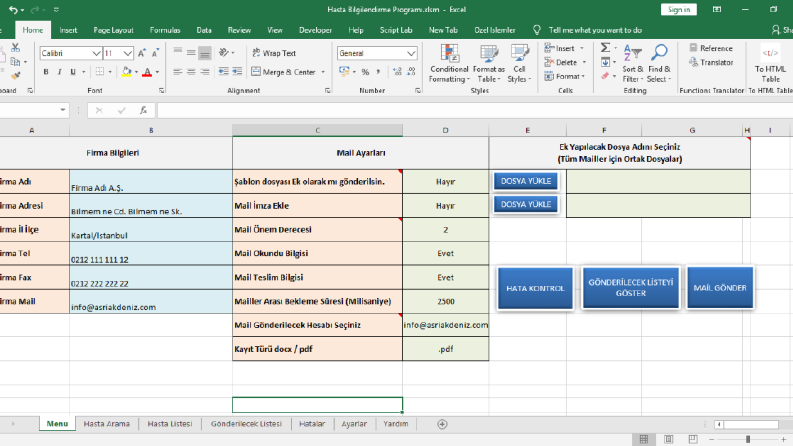Click AutoSum sigma icon

pyautogui.click(x=605, y=48)
